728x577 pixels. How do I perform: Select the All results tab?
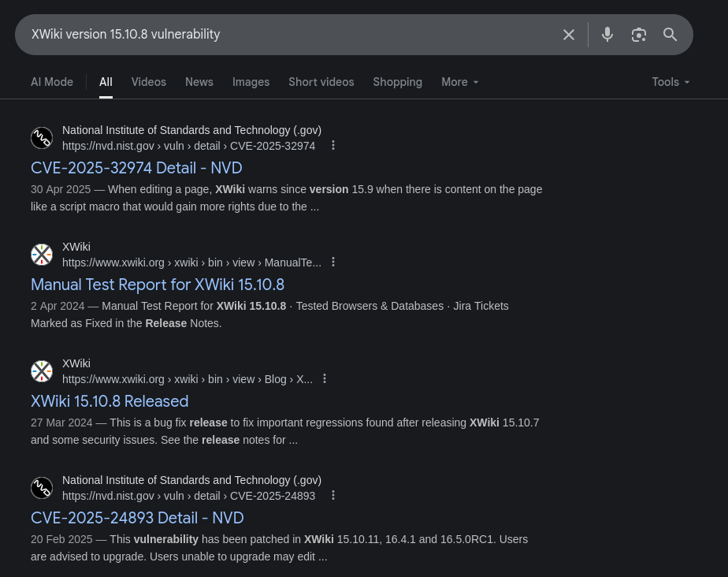106,82
